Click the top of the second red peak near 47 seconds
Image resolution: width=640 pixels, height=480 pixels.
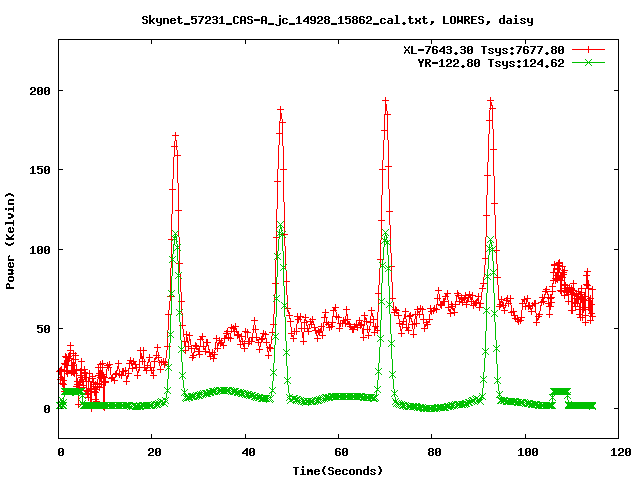pyautogui.click(x=280, y=109)
